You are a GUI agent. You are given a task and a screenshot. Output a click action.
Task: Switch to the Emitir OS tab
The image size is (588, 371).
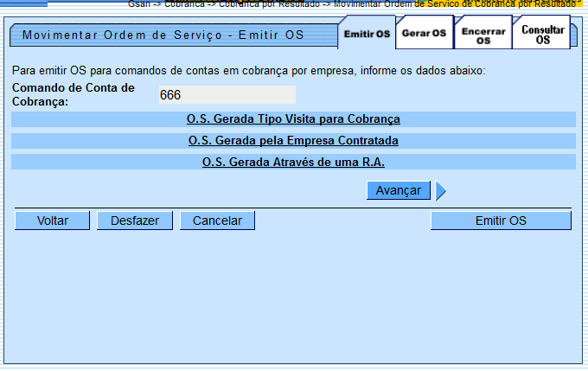pos(367,34)
